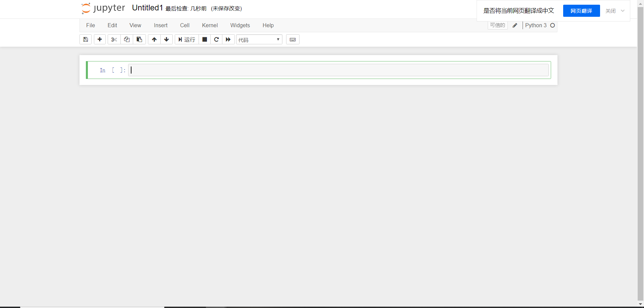The height and width of the screenshot is (308, 644).
Task: Run the current cell with 运行 button
Action: [187, 40]
